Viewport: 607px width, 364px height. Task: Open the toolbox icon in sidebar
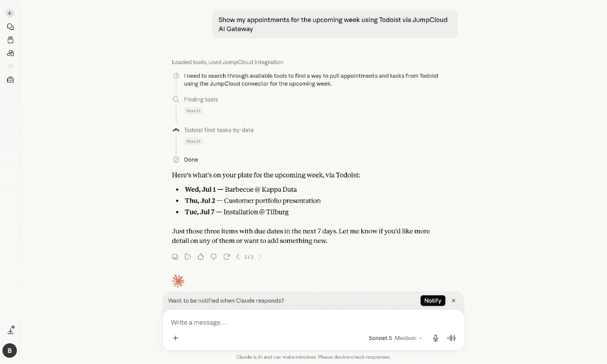click(10, 80)
